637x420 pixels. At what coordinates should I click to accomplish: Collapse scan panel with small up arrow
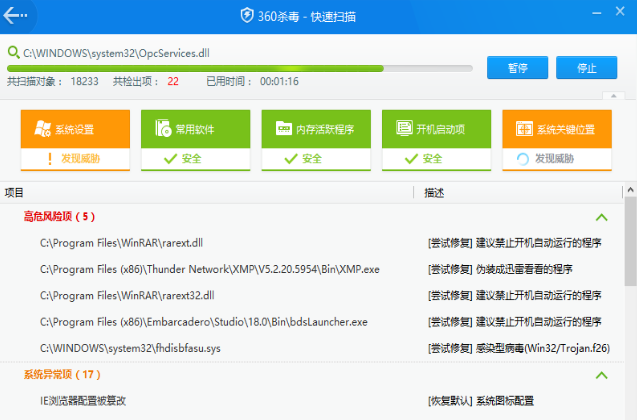pos(606,97)
